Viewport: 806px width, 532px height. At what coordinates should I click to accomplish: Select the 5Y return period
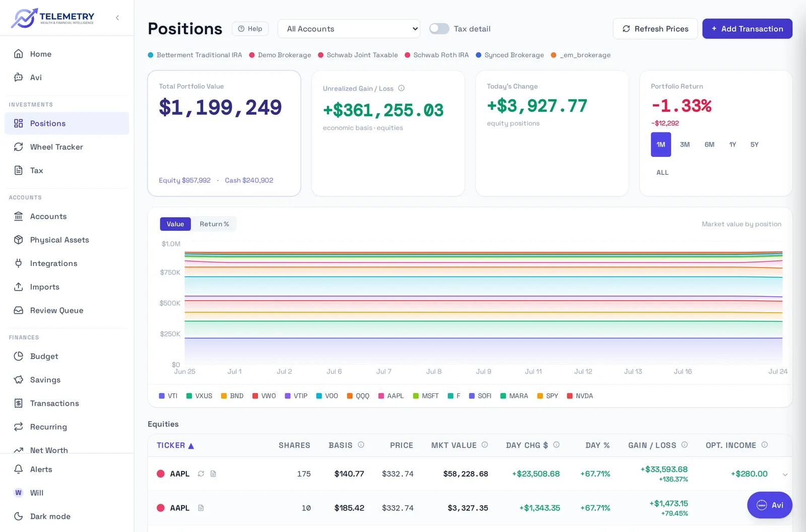[755, 145]
